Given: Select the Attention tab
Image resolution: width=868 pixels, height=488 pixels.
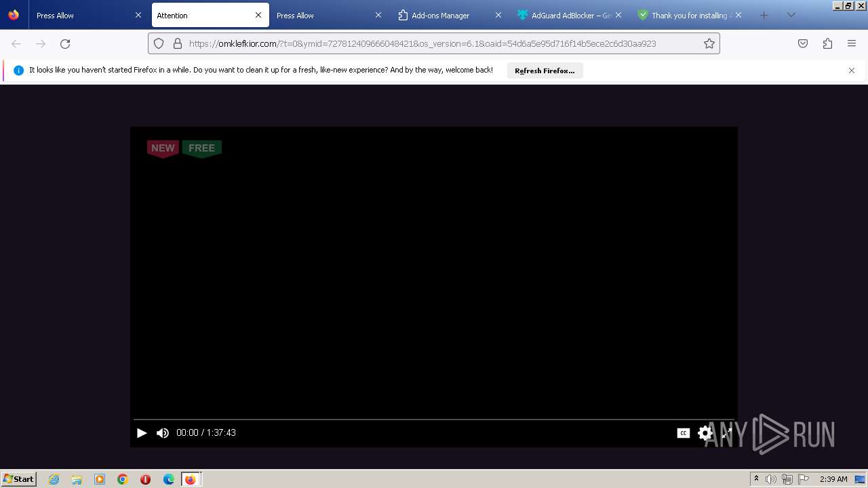Looking at the screenshot, I should [x=210, y=15].
